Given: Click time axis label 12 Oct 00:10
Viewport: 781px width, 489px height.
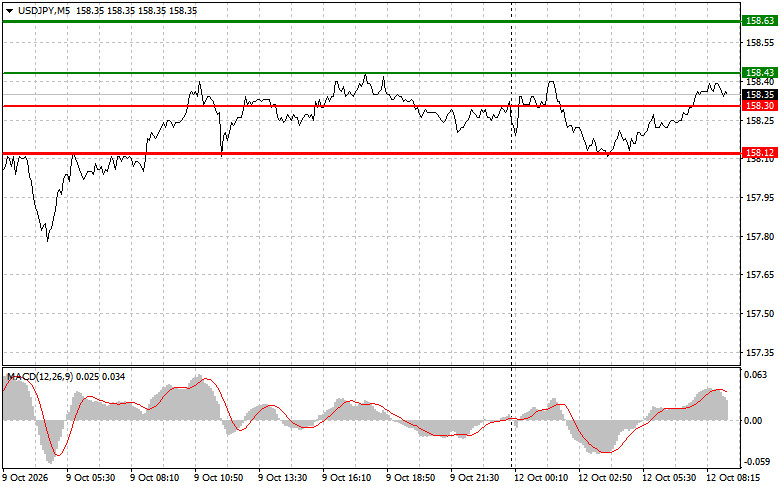Looking at the screenshot, I should pos(541,478).
